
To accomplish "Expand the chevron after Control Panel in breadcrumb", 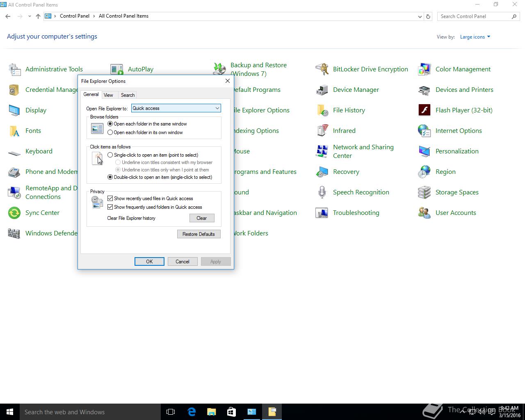I will pos(94,16).
